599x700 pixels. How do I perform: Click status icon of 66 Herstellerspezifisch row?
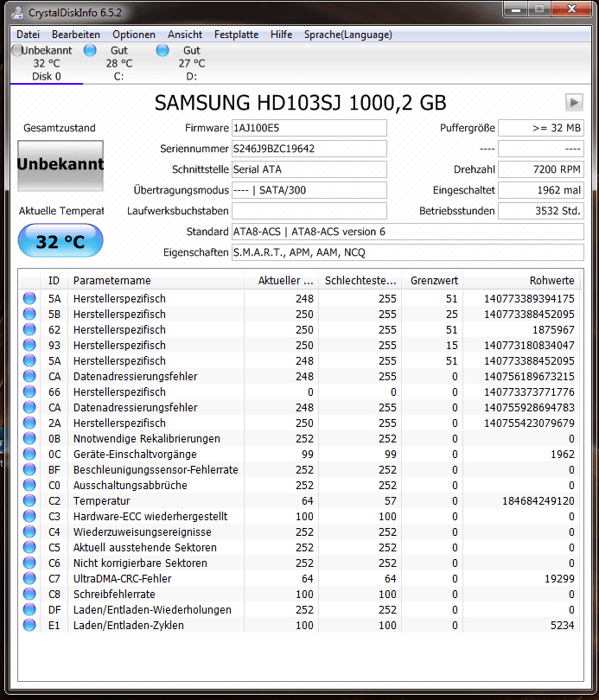click(29, 391)
